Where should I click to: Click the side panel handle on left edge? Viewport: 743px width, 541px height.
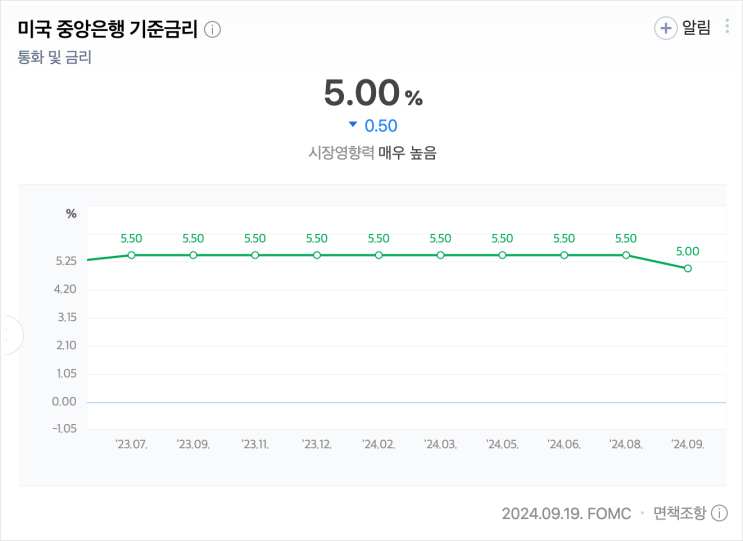7,335
